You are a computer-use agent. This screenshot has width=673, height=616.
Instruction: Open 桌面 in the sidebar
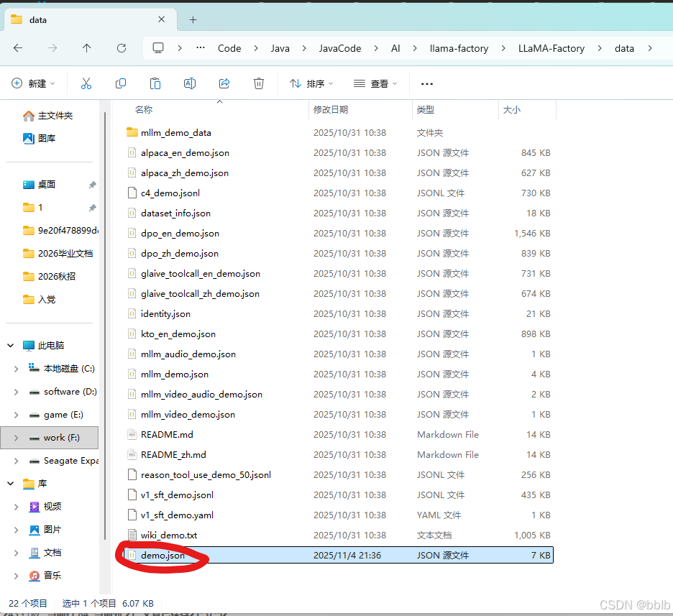[x=39, y=185]
